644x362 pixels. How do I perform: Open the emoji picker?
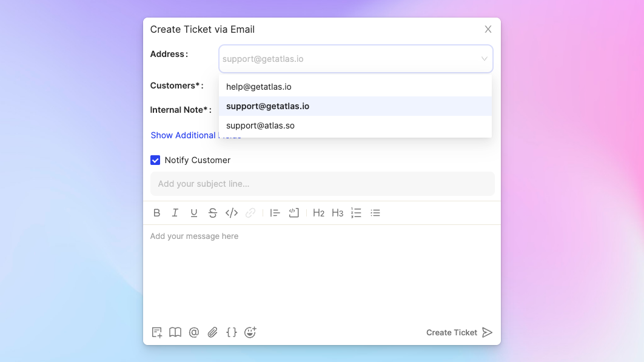click(x=250, y=332)
